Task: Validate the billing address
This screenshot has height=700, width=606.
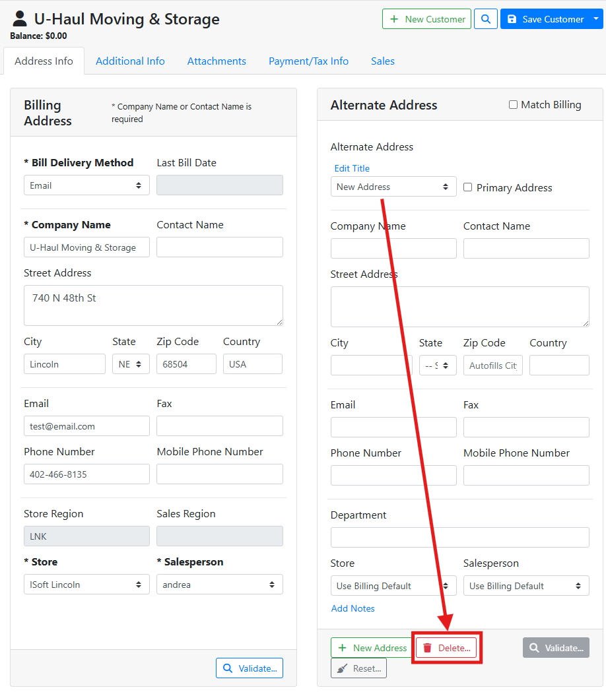Action: pos(249,668)
